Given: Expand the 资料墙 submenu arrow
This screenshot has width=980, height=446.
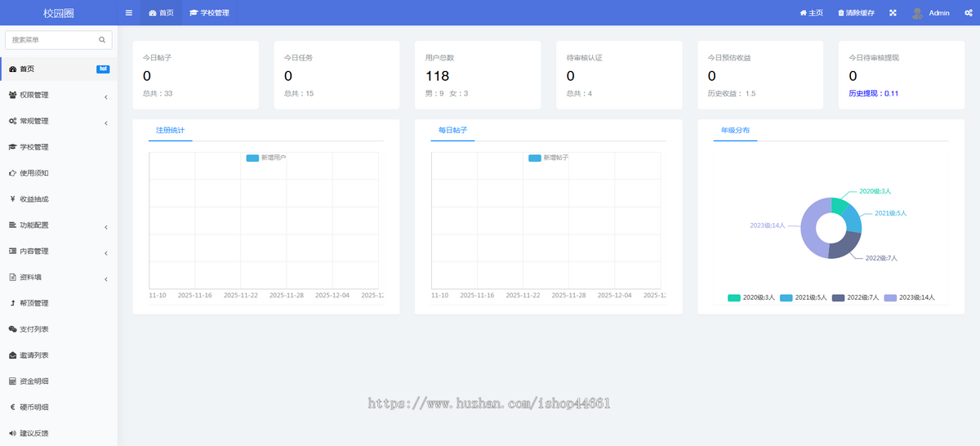Looking at the screenshot, I should [x=106, y=279].
